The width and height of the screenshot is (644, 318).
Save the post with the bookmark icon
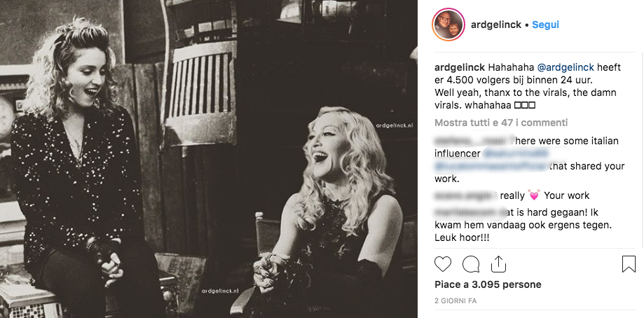pos(629,263)
